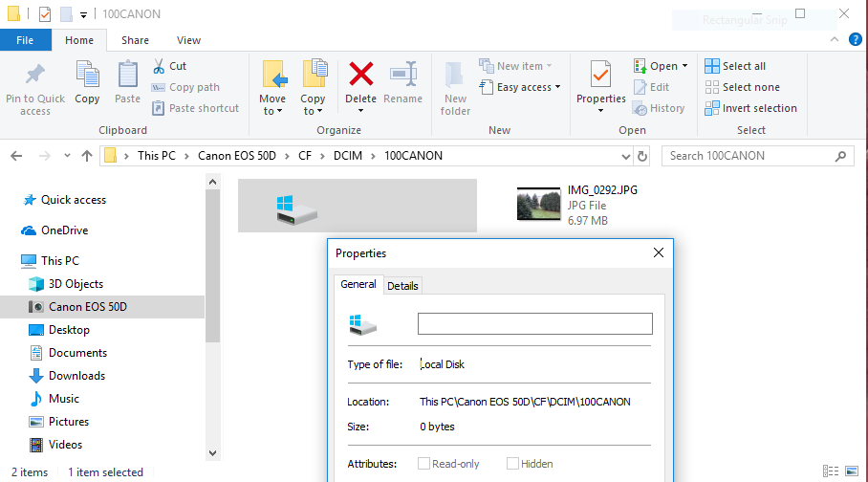The width and height of the screenshot is (868, 482).
Task: Go up one folder with Up arrow
Action: click(87, 156)
